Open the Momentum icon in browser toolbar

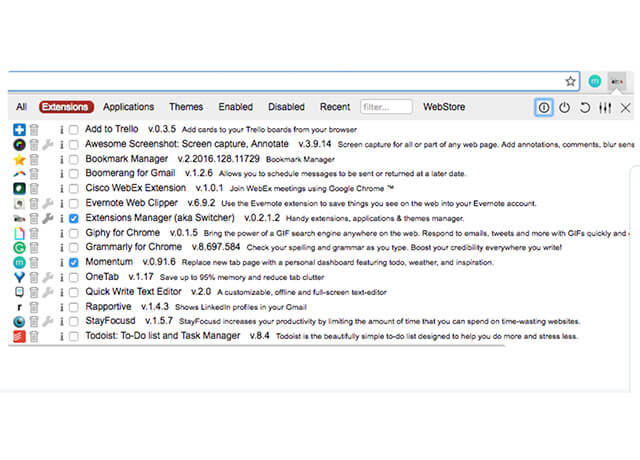595,81
